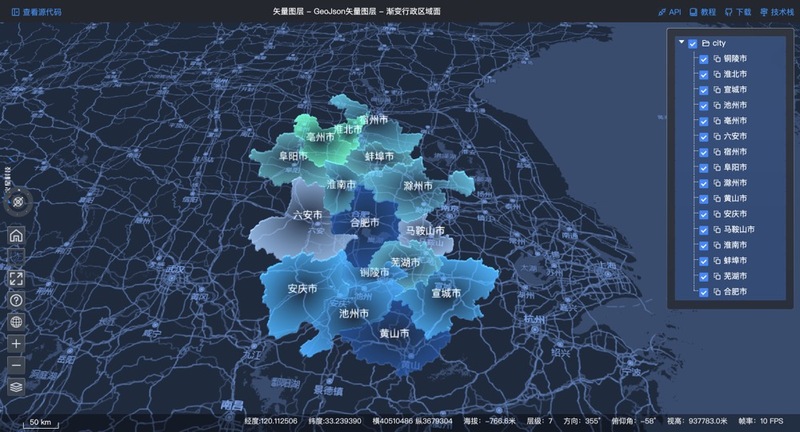
Task: Select 合肥市 in the layer tree
Action: point(735,292)
